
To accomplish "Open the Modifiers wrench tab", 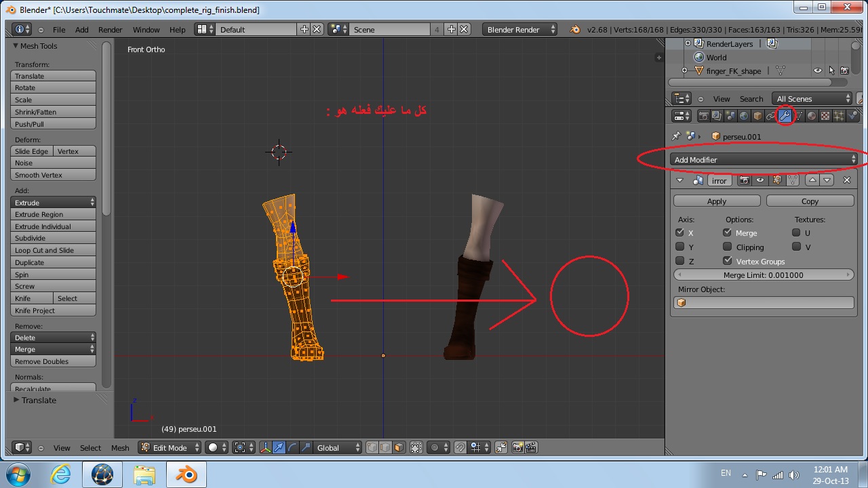I will [x=785, y=116].
